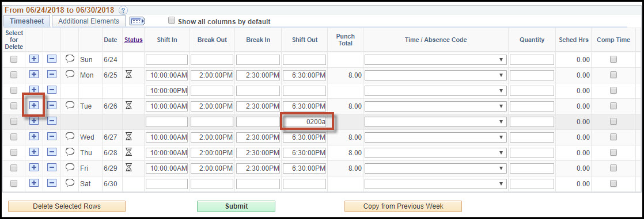644x219 pixels.
Task: Add a row after Thu 6/28
Action: (34, 152)
